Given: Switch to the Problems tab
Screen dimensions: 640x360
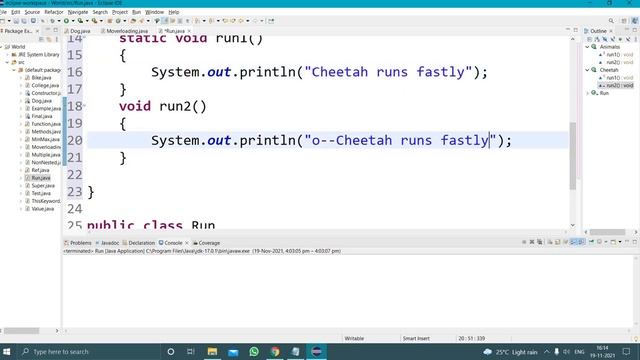Looking at the screenshot, I should 80,243.
